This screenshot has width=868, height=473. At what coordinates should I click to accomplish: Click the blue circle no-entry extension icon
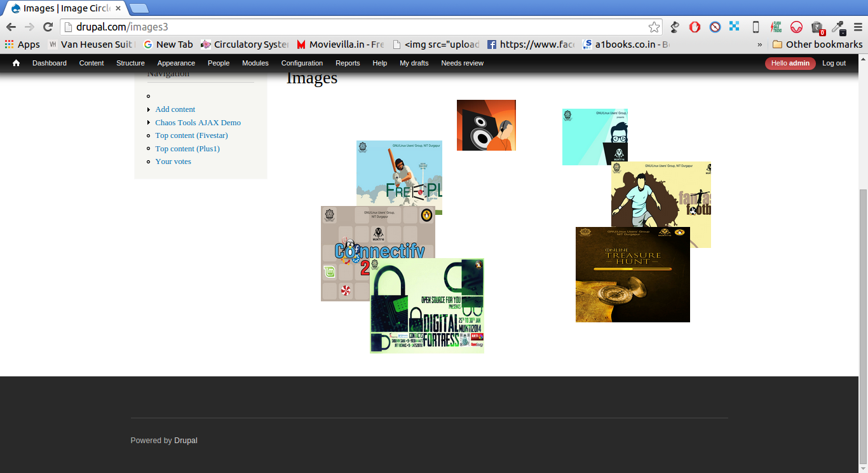715,27
